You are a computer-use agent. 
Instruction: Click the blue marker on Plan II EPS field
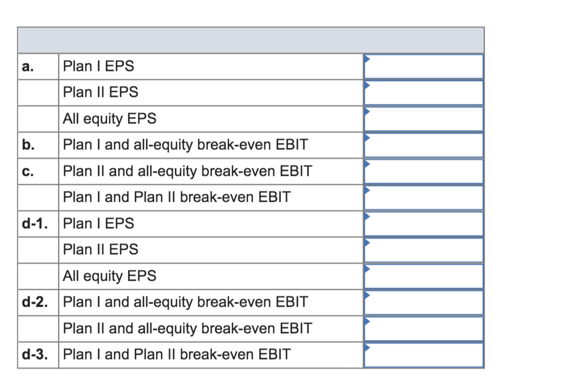coord(366,86)
